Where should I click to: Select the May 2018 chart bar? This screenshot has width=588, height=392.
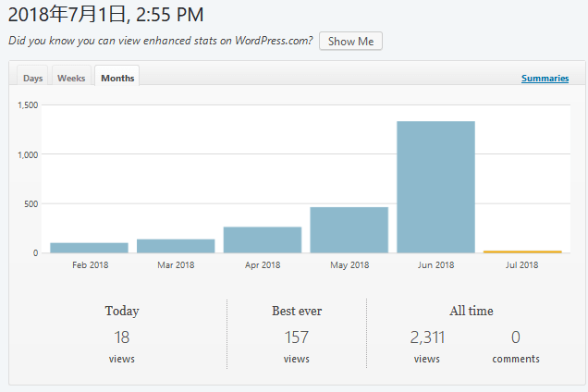(x=349, y=229)
